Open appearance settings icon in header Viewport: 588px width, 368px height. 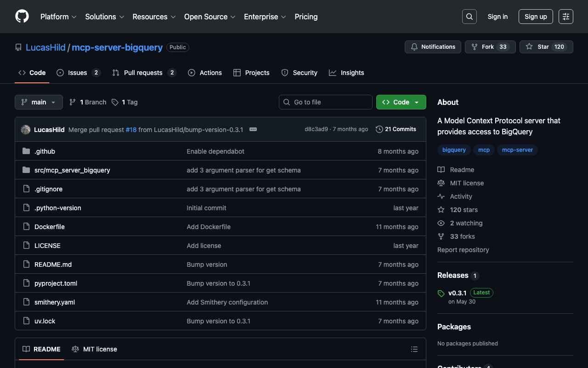pyautogui.click(x=565, y=17)
